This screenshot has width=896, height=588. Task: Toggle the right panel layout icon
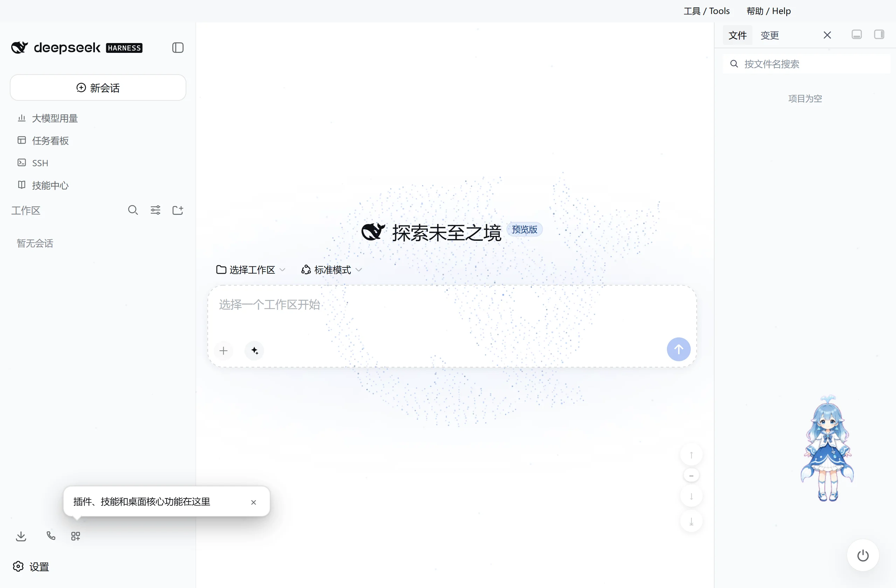pos(879,35)
